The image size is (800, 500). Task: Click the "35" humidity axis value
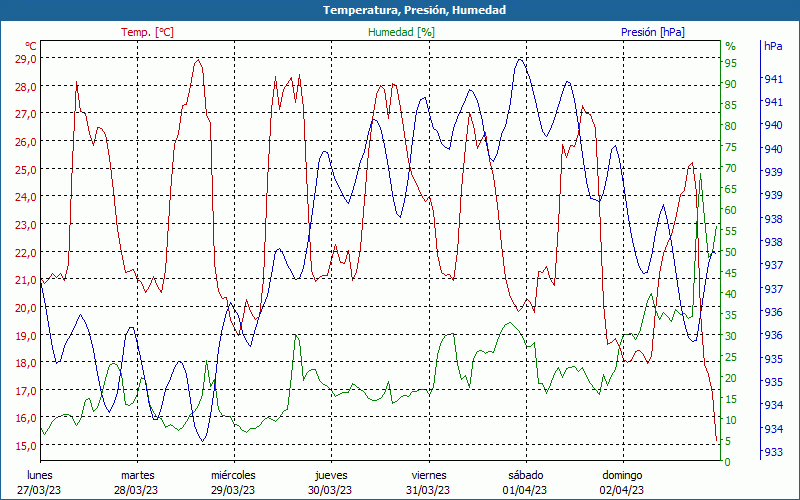(x=731, y=315)
